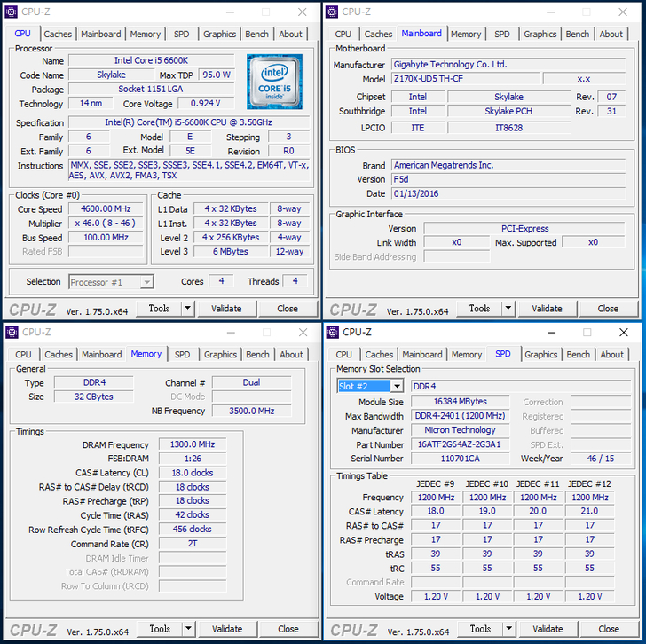
Task: Click manufacturer Gigabyte Technology Co. Ltd.
Action: (x=508, y=64)
